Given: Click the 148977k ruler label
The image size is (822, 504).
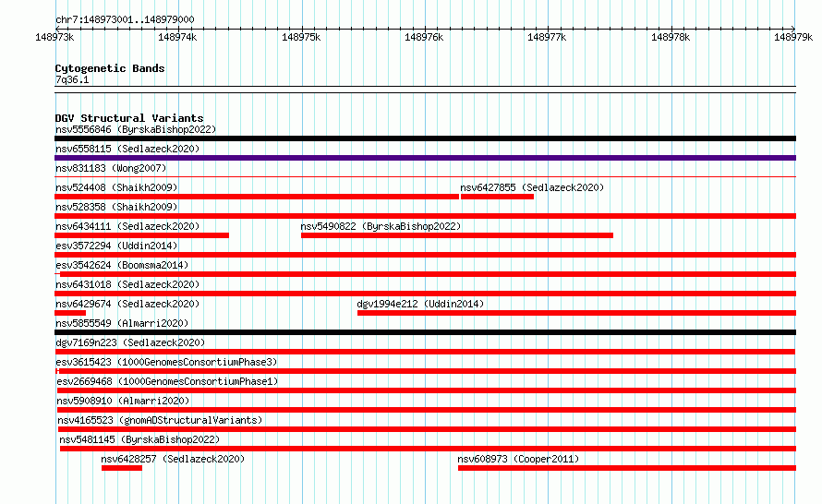Looking at the screenshot, I should (x=547, y=37).
